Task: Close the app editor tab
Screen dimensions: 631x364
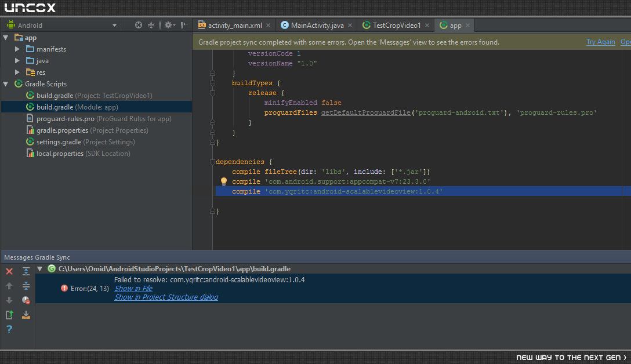Action: (x=467, y=26)
